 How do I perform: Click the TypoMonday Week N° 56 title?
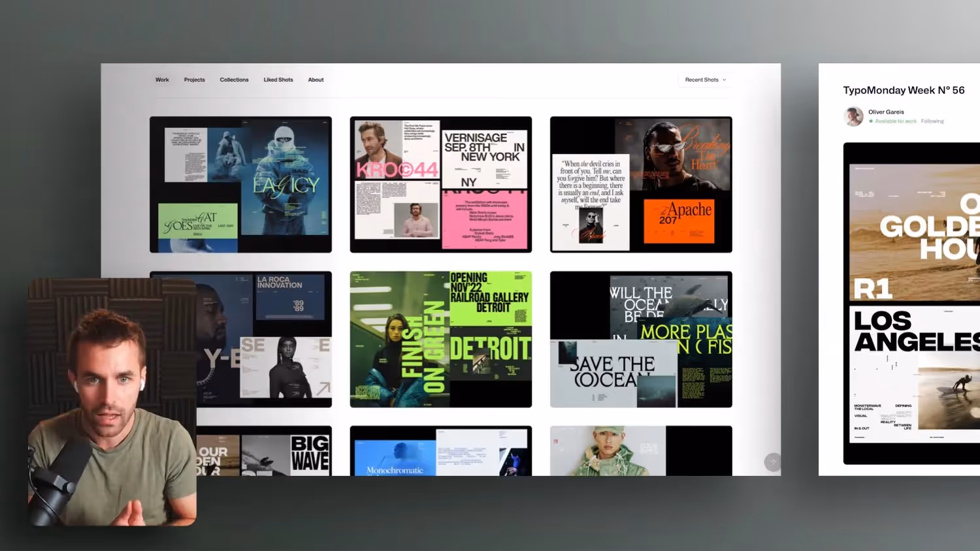904,90
